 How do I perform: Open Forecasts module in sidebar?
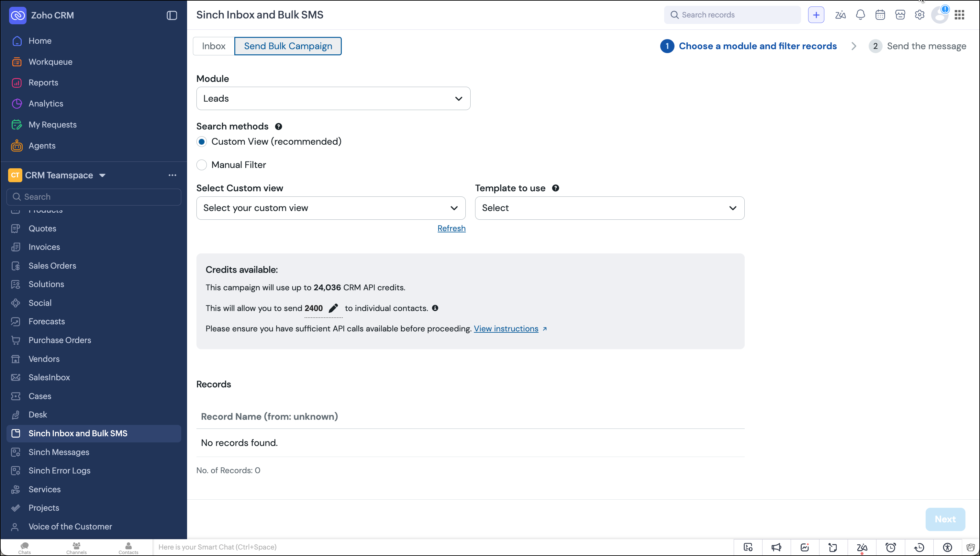(47, 322)
